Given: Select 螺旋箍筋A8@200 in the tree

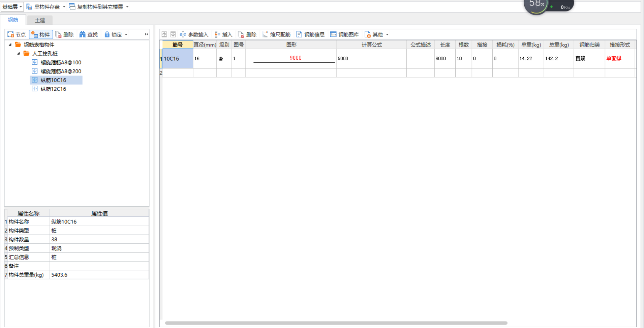Looking at the screenshot, I should 61,71.
